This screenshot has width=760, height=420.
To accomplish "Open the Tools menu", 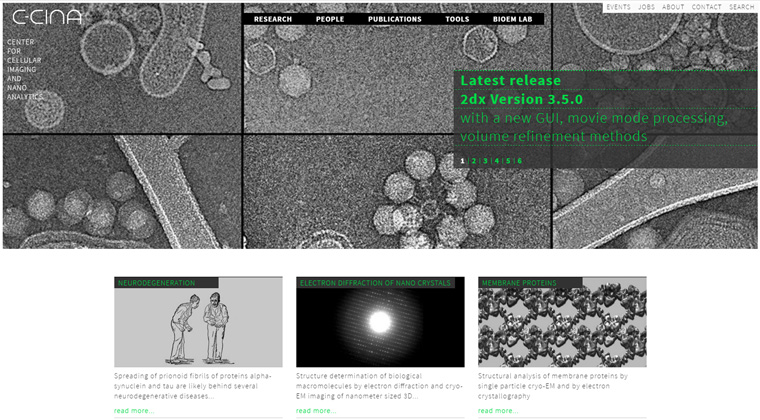I will pos(457,19).
